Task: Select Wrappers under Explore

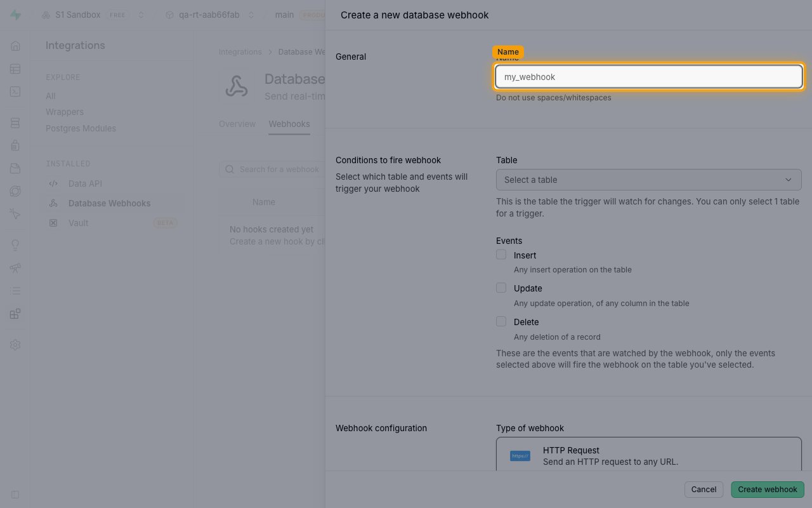Action: click(x=65, y=112)
